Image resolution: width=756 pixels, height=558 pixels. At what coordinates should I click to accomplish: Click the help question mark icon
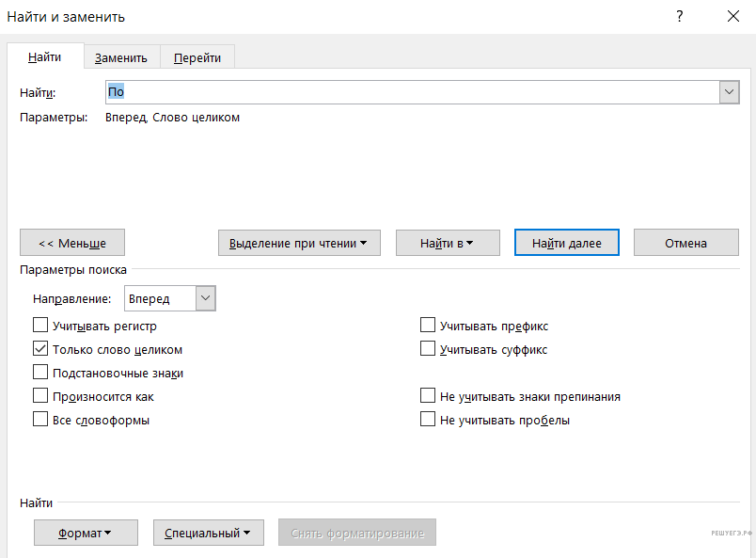679,17
